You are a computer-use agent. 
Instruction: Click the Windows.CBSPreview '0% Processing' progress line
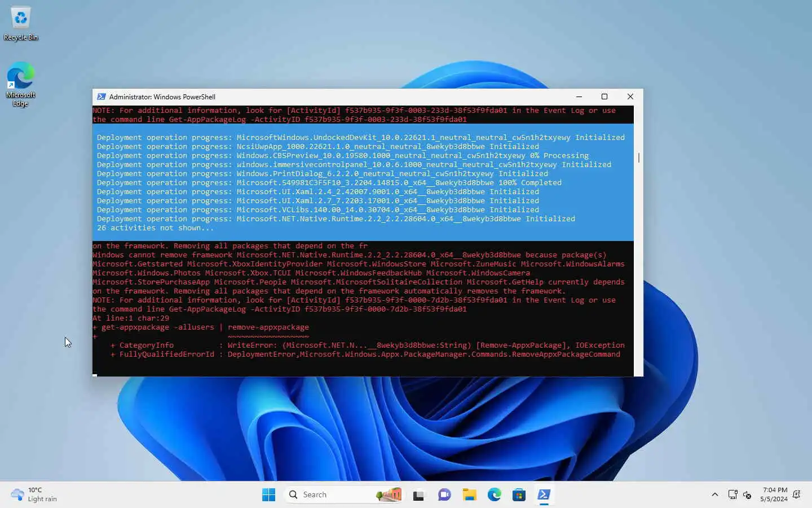tap(343, 156)
